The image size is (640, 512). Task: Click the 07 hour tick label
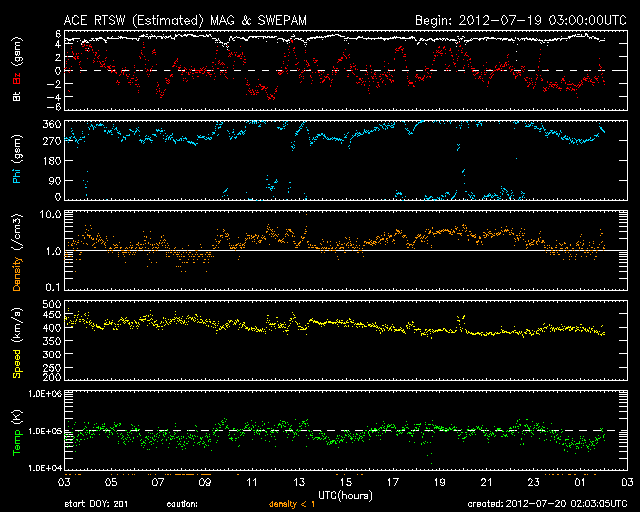pyautogui.click(x=157, y=482)
